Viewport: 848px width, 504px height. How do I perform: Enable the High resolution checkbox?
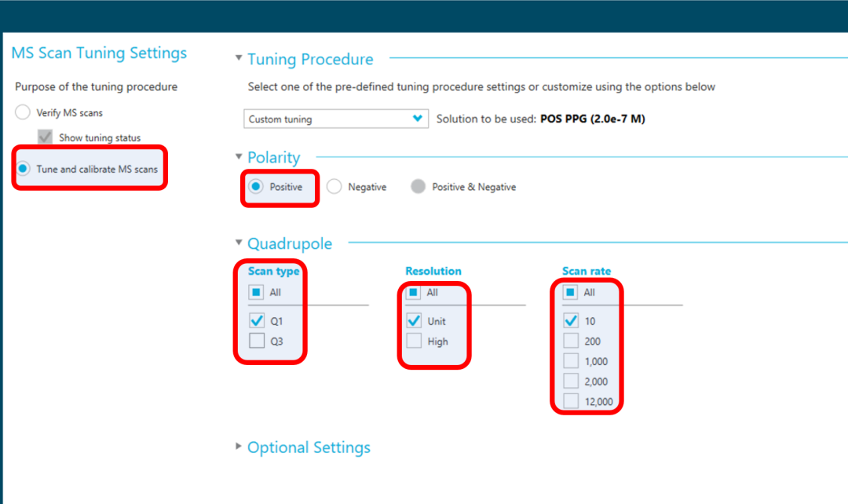413,341
